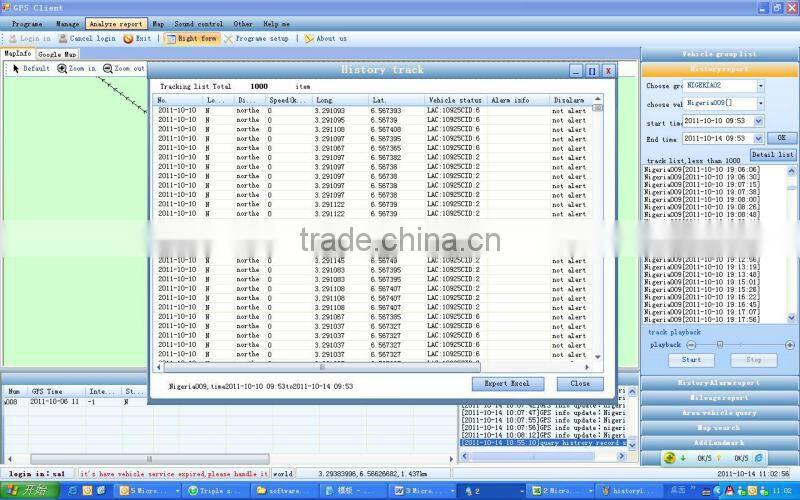Open the Map menu
The height and width of the screenshot is (500, 800).
point(158,24)
